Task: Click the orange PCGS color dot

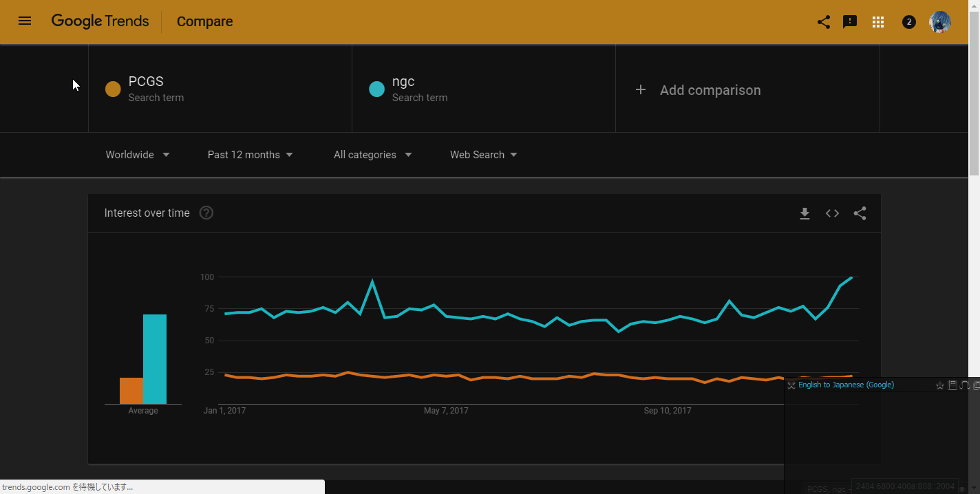Action: 113,89
